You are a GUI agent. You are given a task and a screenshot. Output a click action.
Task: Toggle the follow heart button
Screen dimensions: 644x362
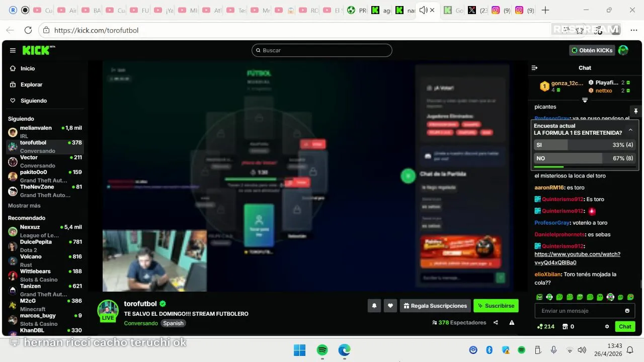(390, 306)
